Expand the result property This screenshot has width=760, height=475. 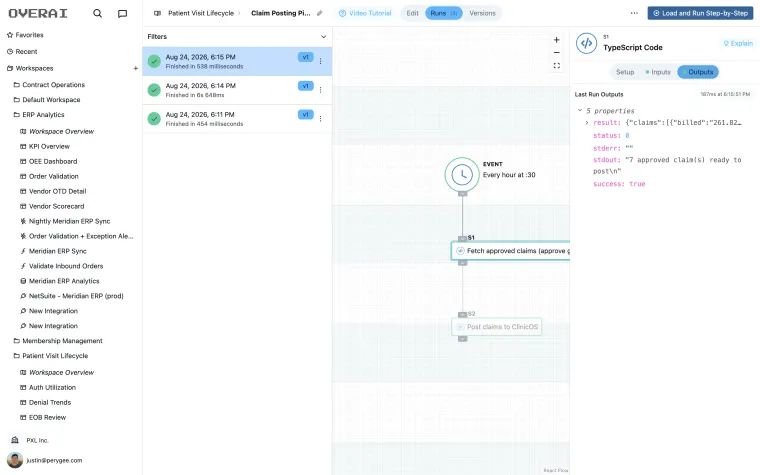point(586,123)
